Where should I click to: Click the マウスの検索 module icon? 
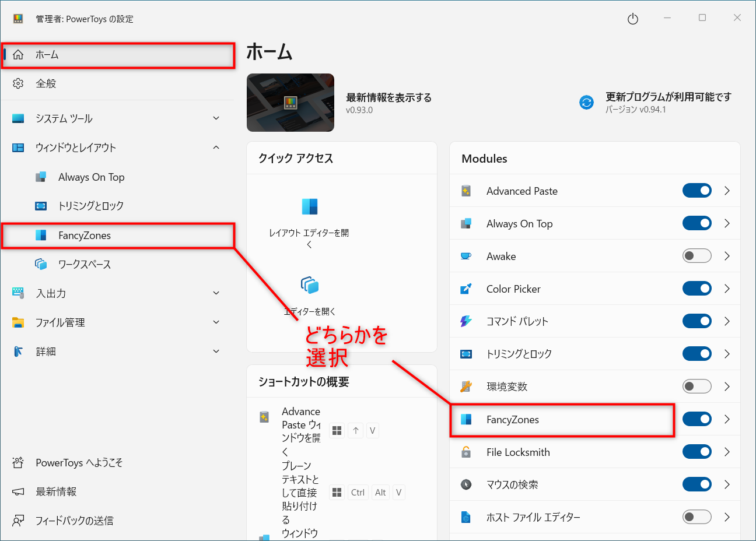(x=466, y=484)
